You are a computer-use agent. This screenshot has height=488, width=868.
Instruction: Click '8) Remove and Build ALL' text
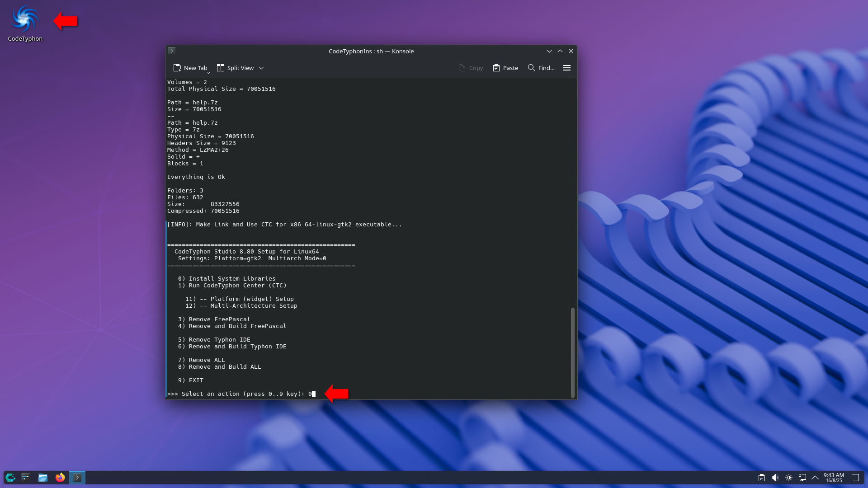(219, 367)
